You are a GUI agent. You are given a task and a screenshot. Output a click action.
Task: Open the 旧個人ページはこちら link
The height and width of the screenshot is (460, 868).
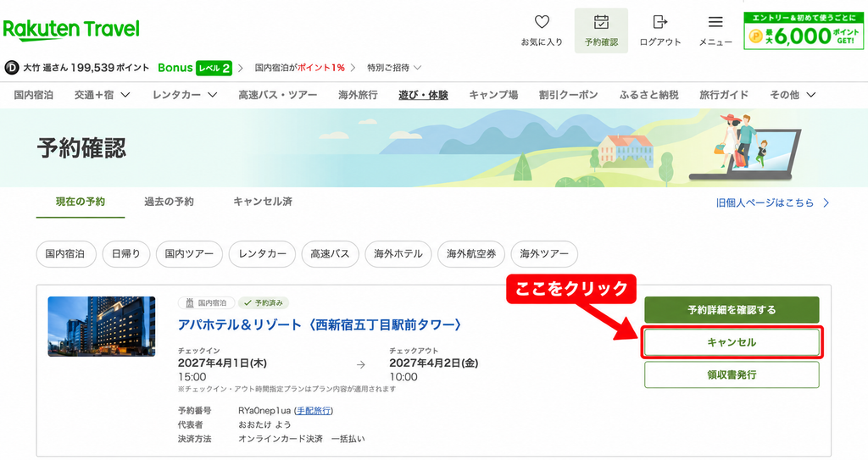coord(773,202)
